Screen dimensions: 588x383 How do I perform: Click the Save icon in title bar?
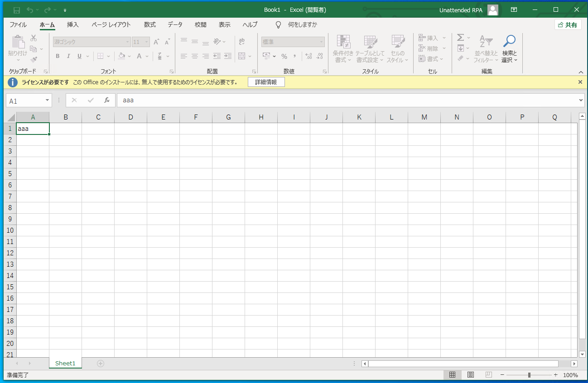pyautogui.click(x=17, y=10)
